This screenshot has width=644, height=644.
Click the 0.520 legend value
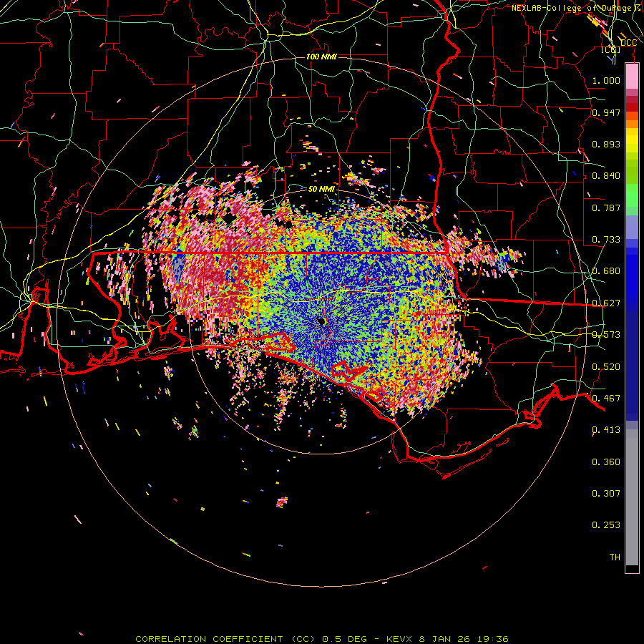(606, 367)
